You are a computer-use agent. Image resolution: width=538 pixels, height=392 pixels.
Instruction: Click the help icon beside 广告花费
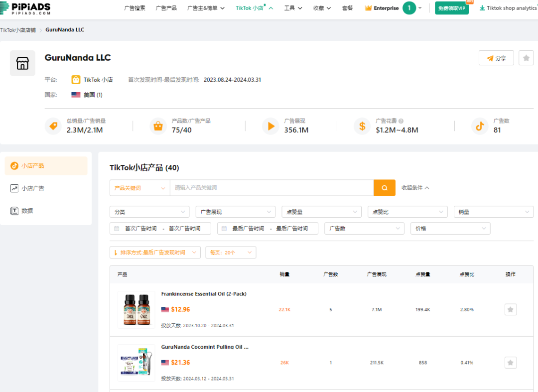pyautogui.click(x=401, y=121)
